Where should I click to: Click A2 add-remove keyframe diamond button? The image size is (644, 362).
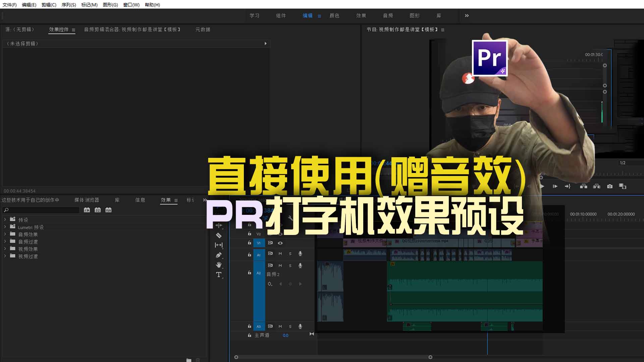290,284
